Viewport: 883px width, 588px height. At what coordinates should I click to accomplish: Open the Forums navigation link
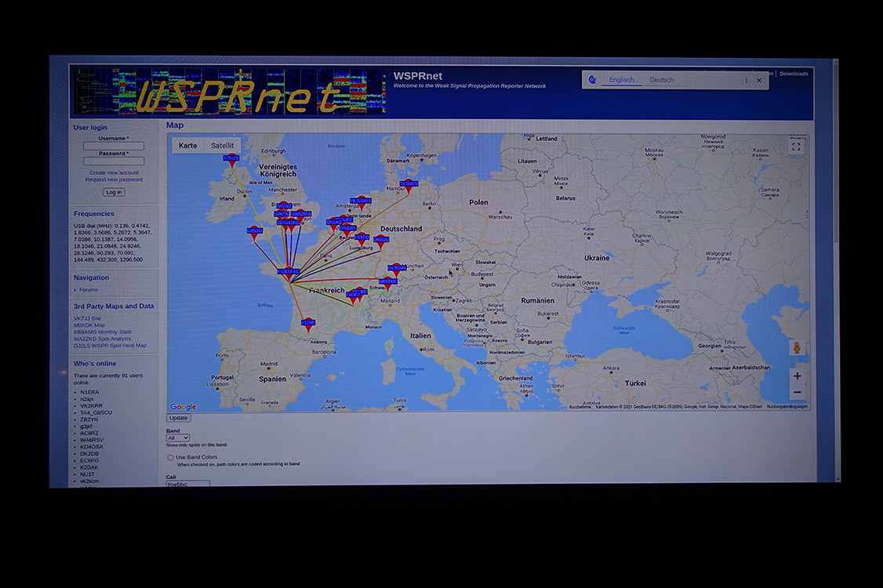(x=89, y=290)
